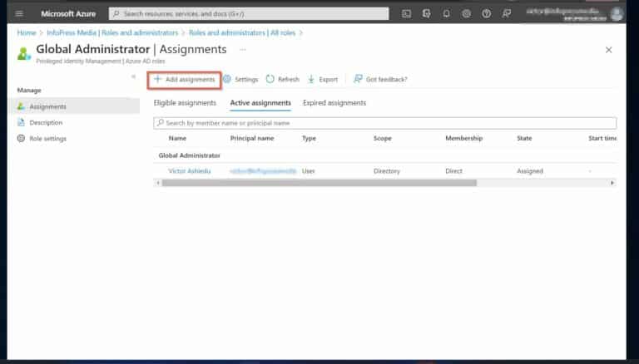Open the Directories and subscriptions filter icon
639x364 pixels.
click(426, 14)
